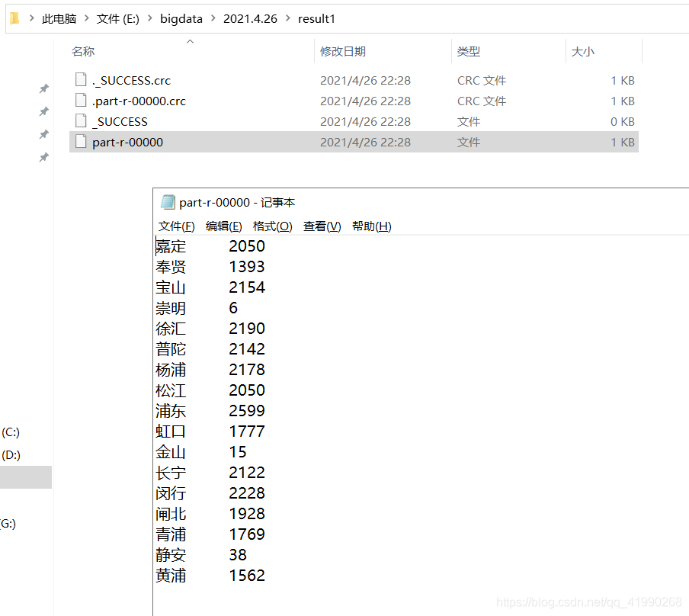
Task: Open the 编辑(E) menu in Notepad
Action: coord(223,226)
